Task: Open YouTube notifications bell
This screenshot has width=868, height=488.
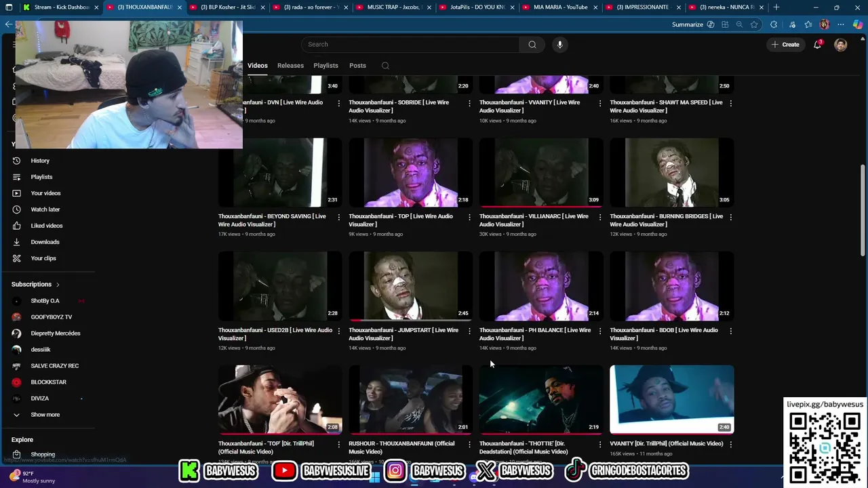Action: click(817, 45)
